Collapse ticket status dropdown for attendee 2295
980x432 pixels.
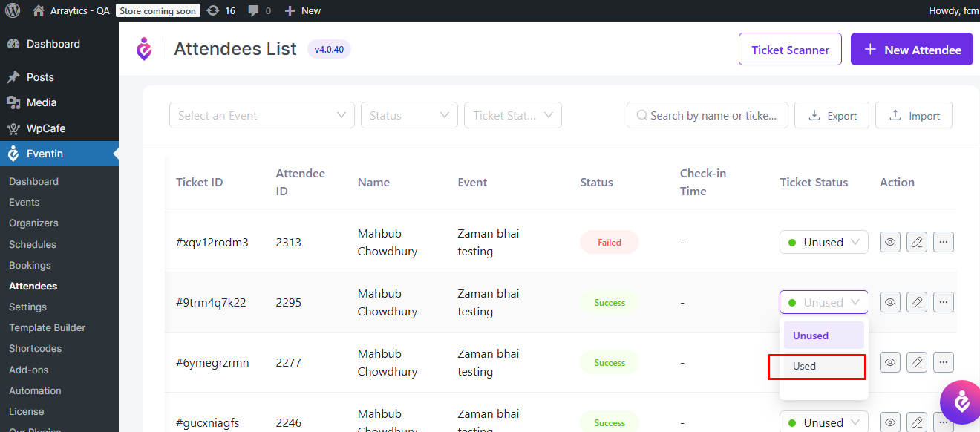[x=823, y=302]
